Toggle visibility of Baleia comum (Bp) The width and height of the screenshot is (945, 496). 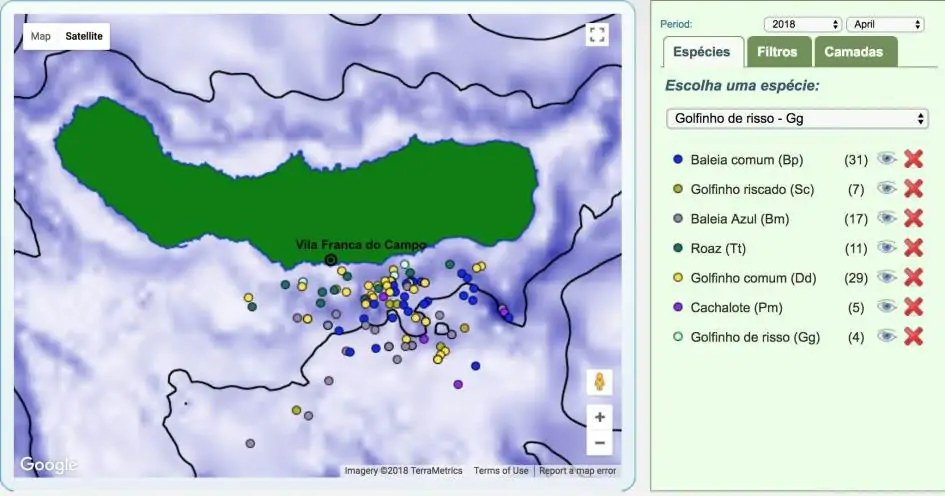point(886,159)
